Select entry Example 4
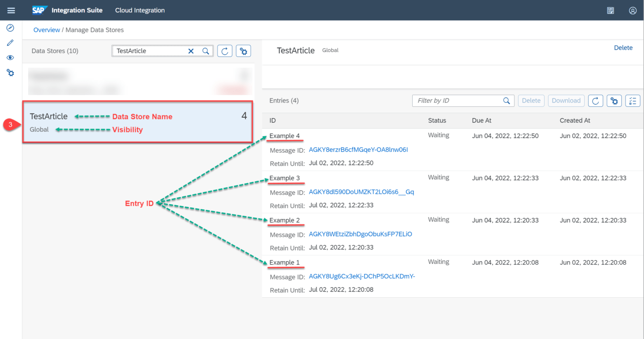Screen dimensions: 644x339 point(284,136)
